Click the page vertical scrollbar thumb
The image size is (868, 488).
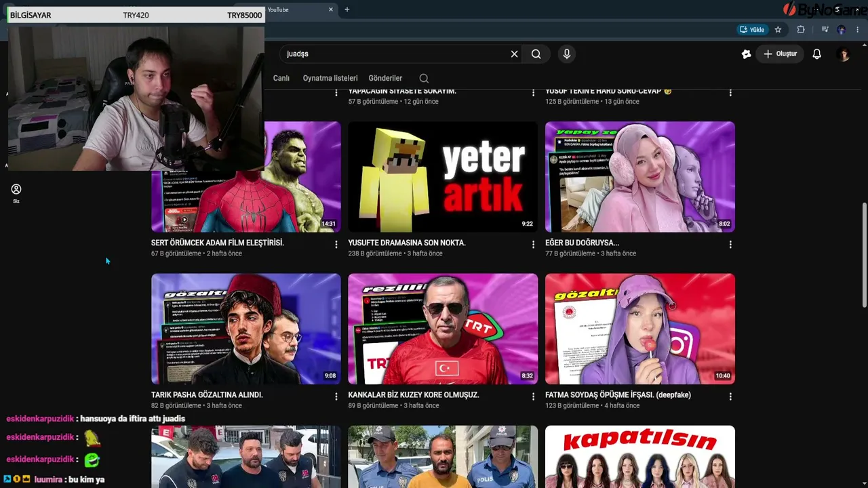(x=864, y=253)
